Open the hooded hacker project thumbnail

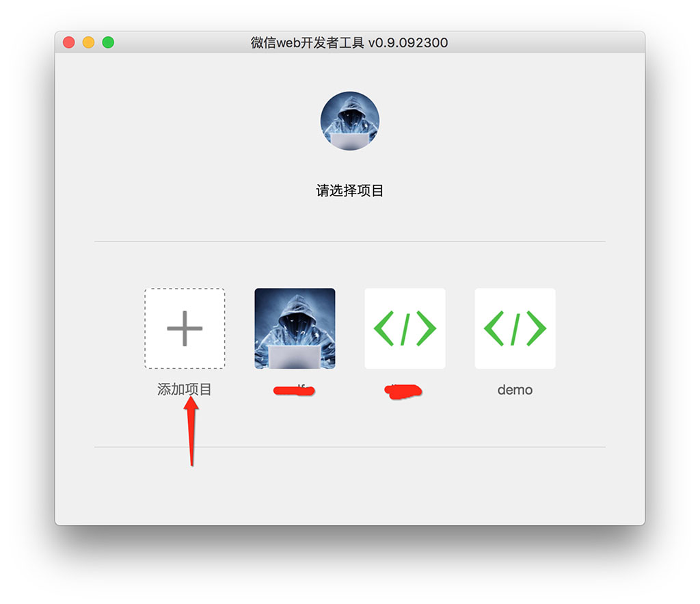pyautogui.click(x=295, y=328)
